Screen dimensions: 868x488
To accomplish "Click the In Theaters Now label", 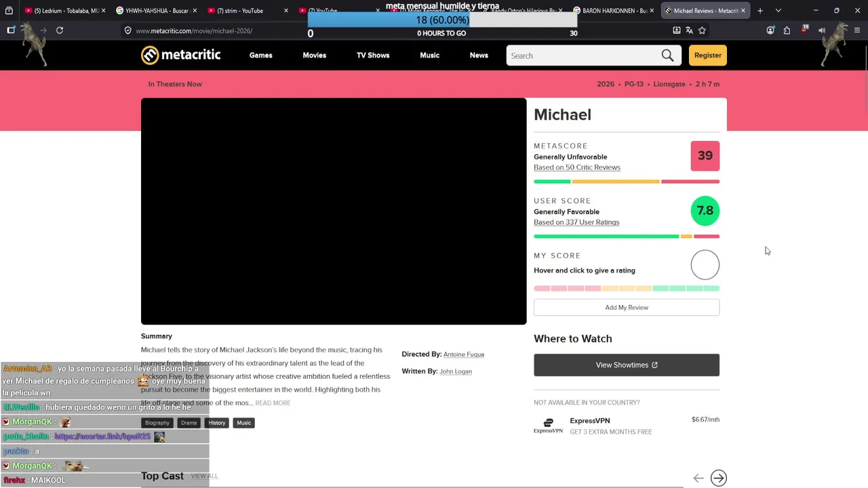I will pyautogui.click(x=175, y=84).
